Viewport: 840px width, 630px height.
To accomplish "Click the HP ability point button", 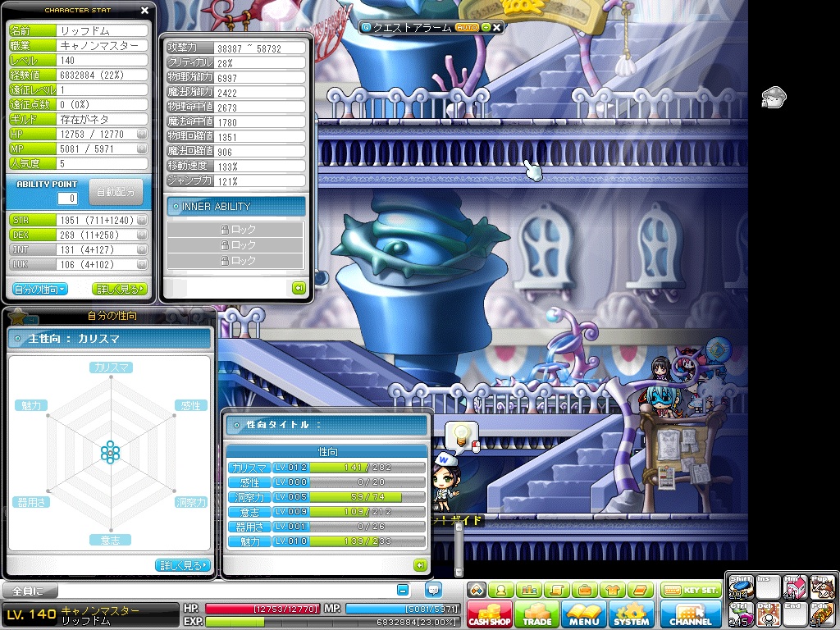I will 142,134.
